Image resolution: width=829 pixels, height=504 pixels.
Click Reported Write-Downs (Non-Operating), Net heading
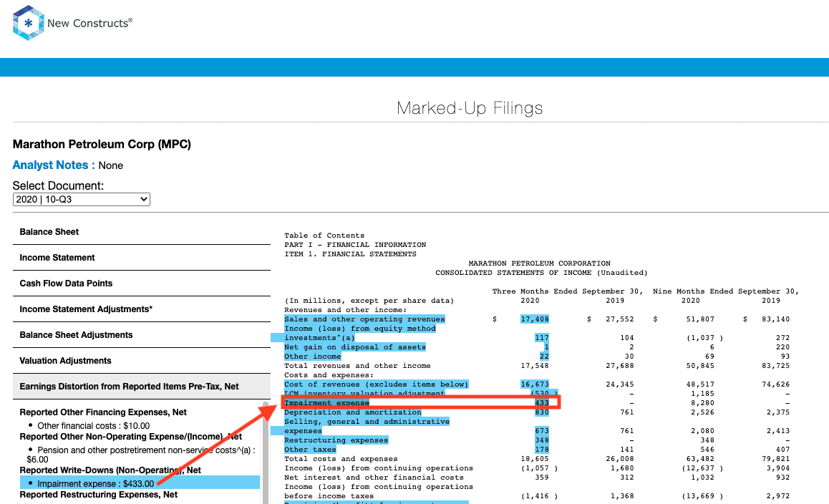pyautogui.click(x=110, y=470)
